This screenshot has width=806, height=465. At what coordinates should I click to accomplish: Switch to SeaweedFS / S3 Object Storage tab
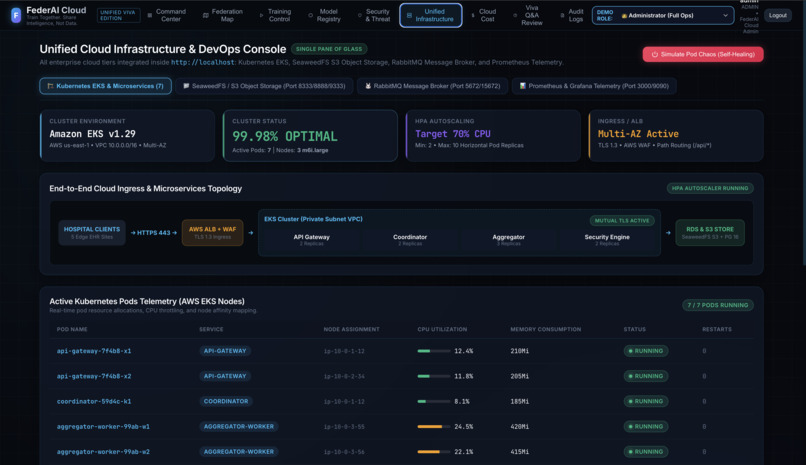click(x=264, y=86)
